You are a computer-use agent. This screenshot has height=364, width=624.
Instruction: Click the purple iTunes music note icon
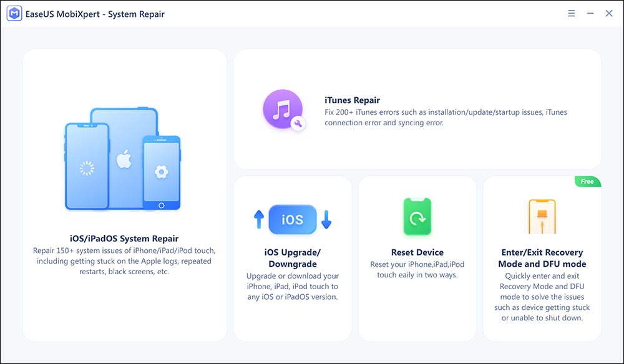282,109
